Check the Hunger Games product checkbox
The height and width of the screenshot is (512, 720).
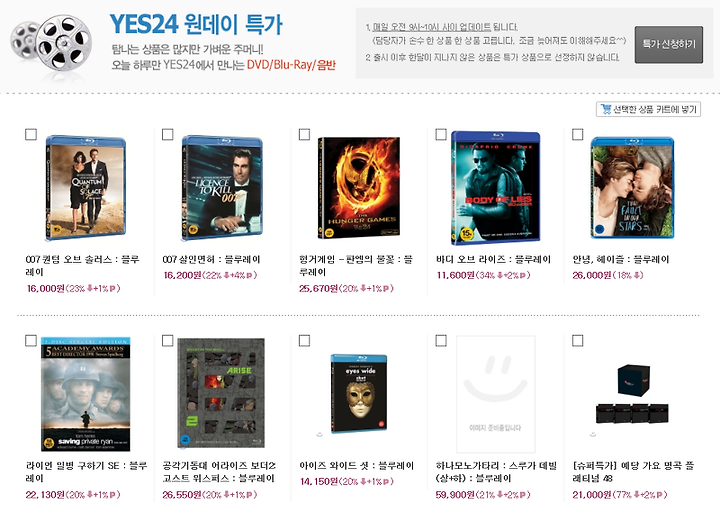point(304,135)
